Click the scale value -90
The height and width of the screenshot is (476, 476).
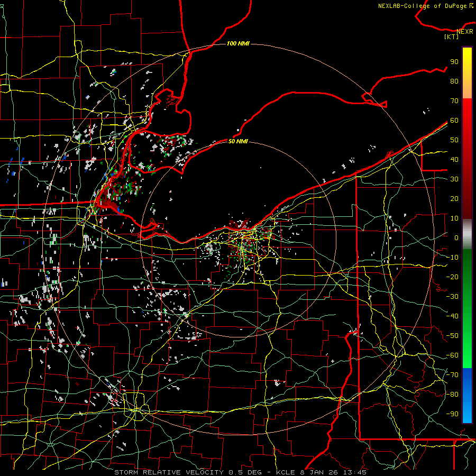point(452,414)
